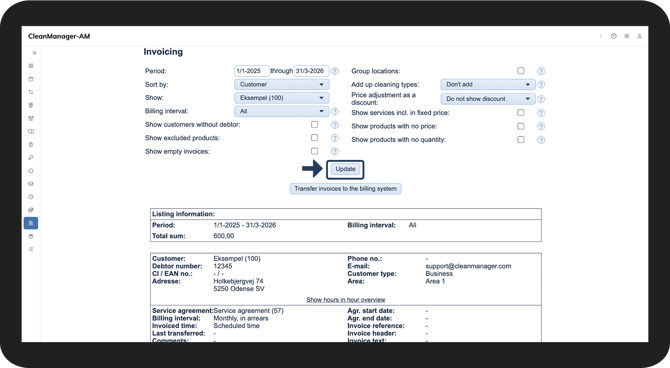Check Show products with no price
The height and width of the screenshot is (368, 670).
(520, 126)
